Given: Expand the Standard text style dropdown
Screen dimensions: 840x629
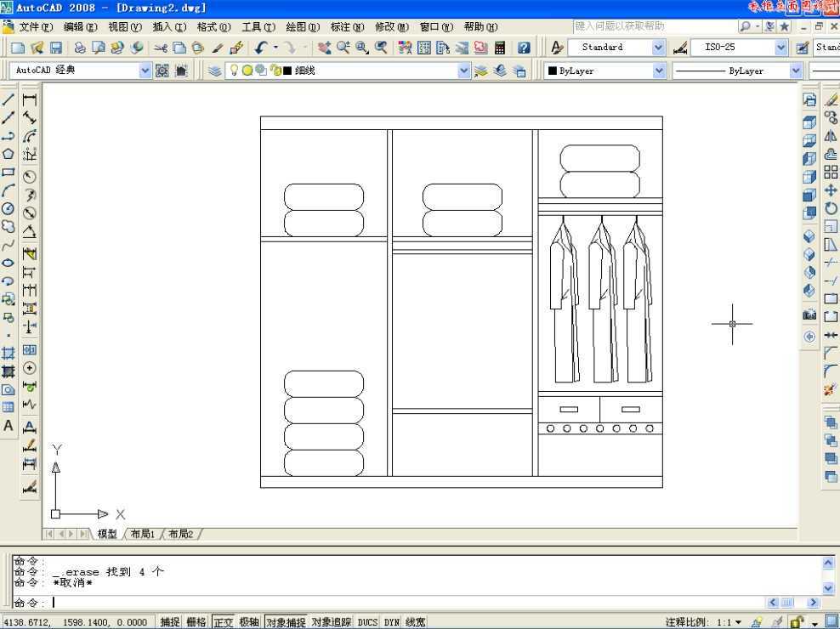Looking at the screenshot, I should pos(659,48).
